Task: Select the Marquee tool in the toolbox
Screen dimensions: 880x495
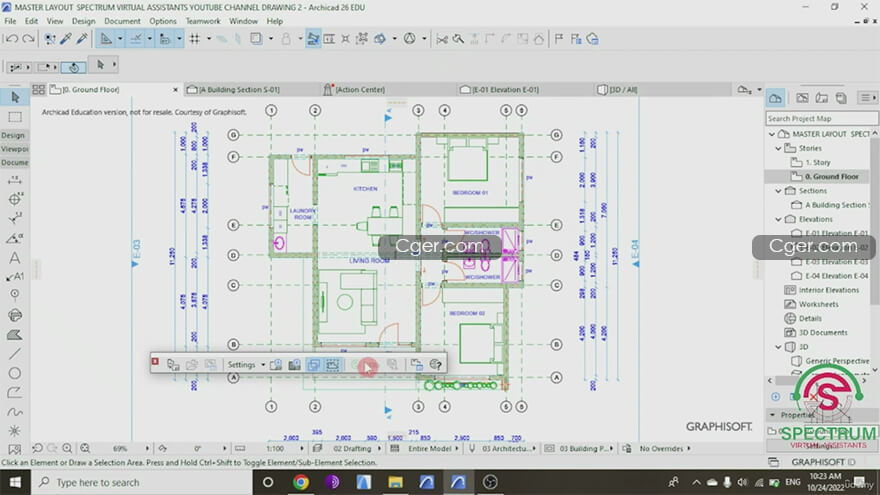Action: pos(15,117)
